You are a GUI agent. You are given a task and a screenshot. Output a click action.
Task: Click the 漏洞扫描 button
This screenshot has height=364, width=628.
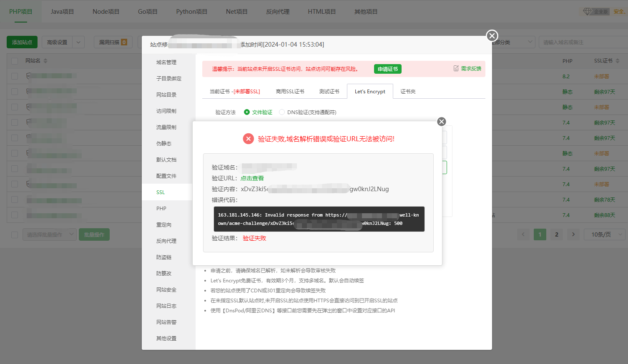click(113, 42)
